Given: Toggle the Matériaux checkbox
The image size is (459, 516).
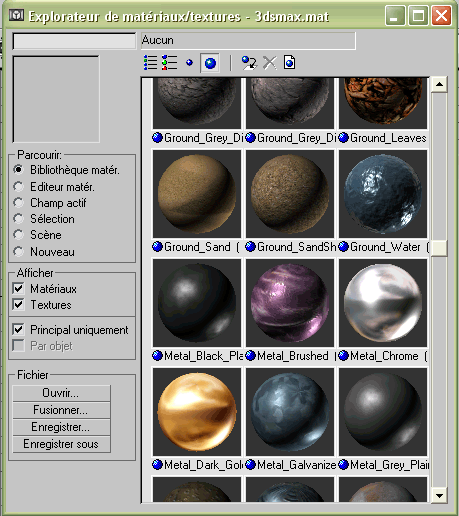Looking at the screenshot, I should 18,289.
